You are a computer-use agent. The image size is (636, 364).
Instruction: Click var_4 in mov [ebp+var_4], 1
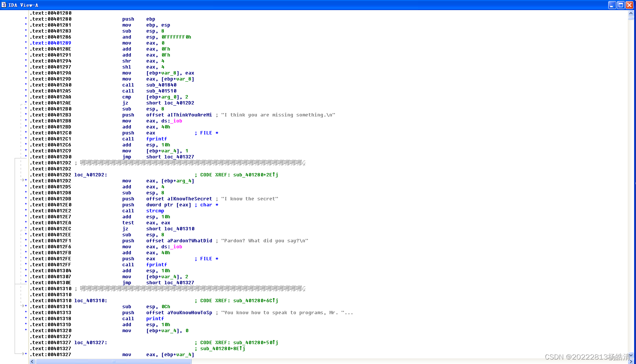(169, 151)
